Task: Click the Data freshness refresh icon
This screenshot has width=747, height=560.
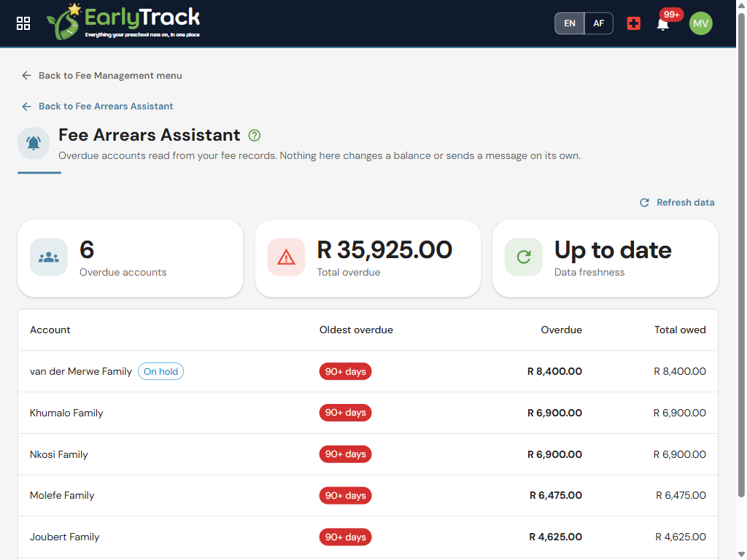Action: tap(524, 257)
